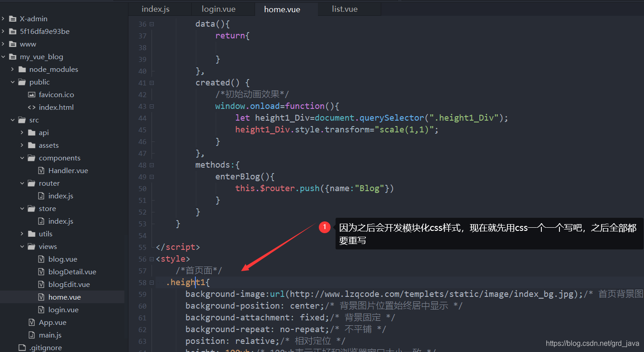Click the App.vue file icon
Viewport: 644px width, 352px height.
32,323
